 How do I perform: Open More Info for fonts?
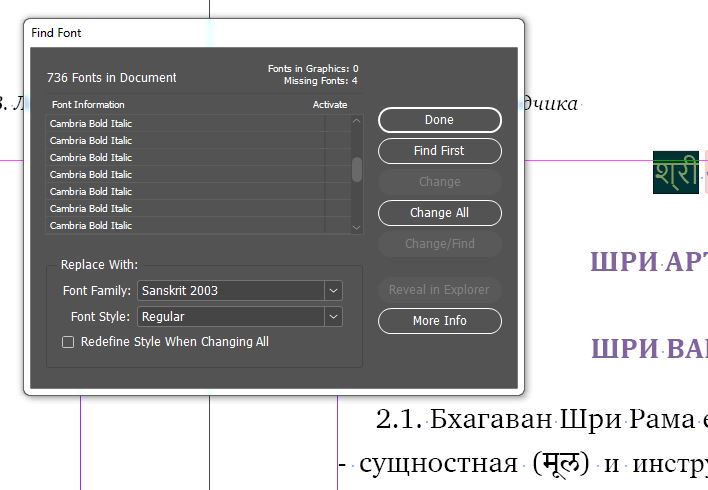tap(439, 321)
